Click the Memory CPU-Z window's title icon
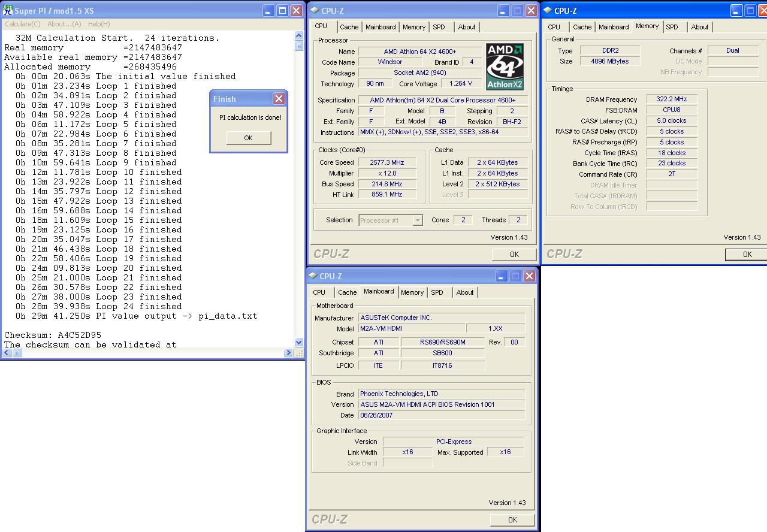 click(548, 11)
